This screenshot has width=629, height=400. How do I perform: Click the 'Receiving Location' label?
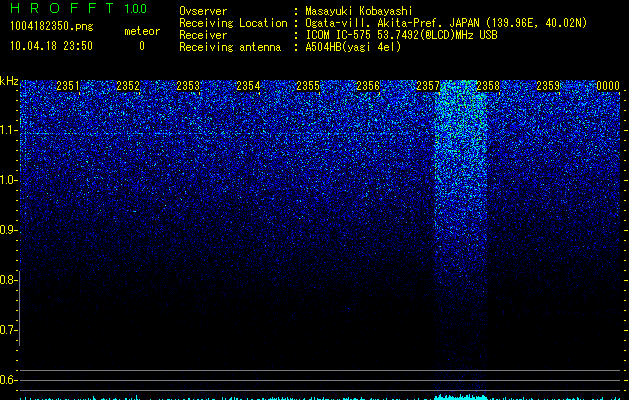(233, 23)
